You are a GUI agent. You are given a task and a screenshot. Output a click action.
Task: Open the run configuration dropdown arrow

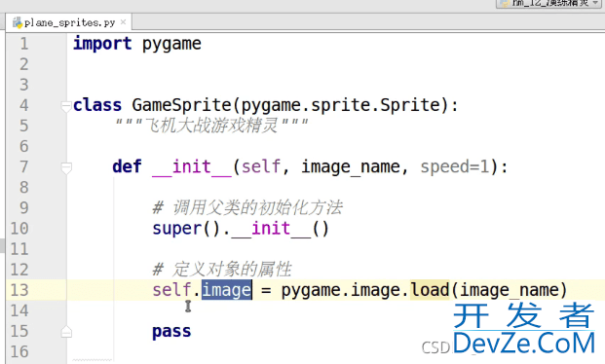pyautogui.click(x=595, y=3)
